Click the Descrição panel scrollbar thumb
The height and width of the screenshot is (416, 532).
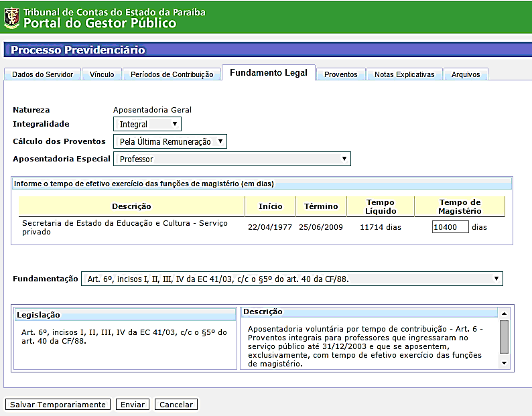point(504,336)
